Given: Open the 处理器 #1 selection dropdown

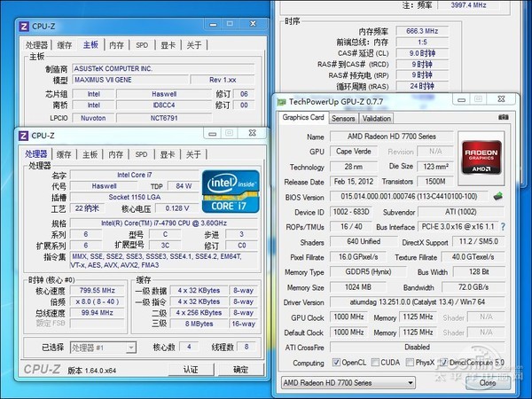Looking at the screenshot, I should [x=103, y=348].
